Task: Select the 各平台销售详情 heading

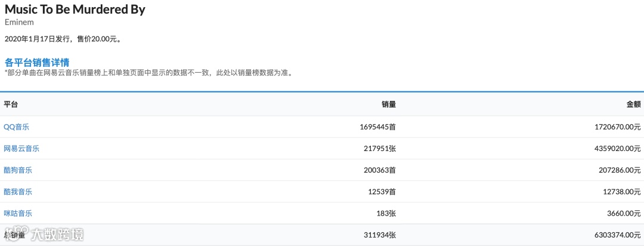Action: [37, 63]
